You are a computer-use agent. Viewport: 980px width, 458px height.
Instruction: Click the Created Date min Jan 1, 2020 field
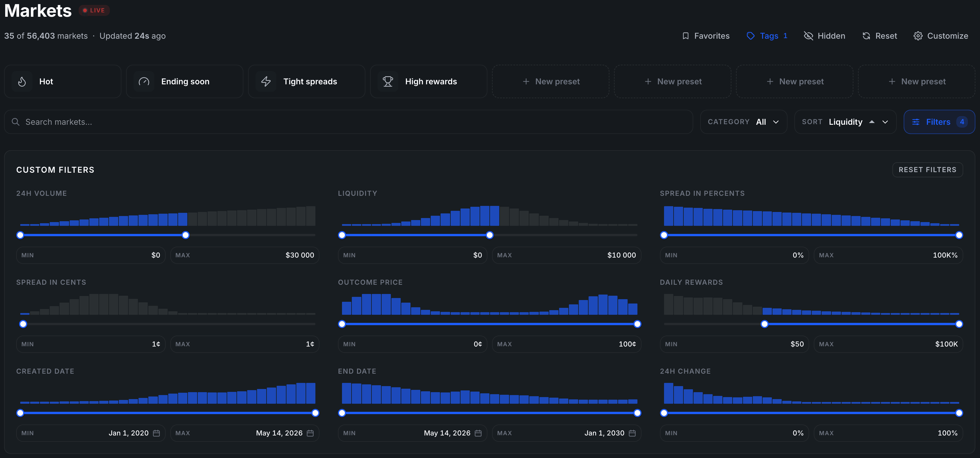click(91, 433)
